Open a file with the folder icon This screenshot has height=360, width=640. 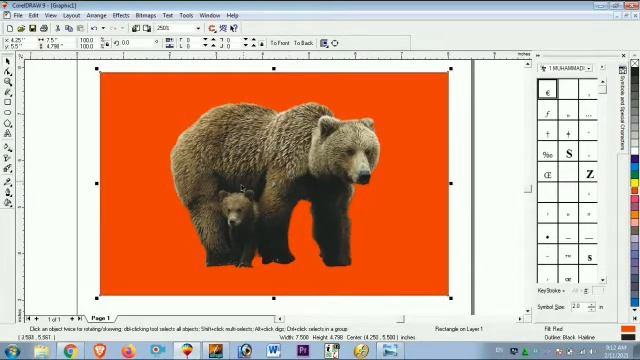pyautogui.click(x=21, y=28)
